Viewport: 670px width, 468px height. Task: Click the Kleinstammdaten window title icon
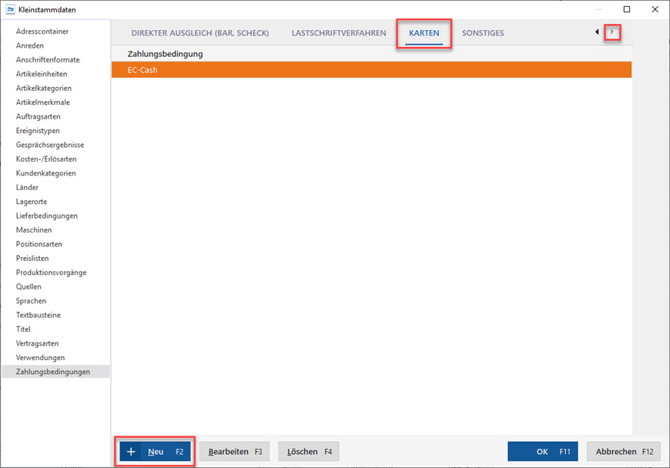(10, 9)
